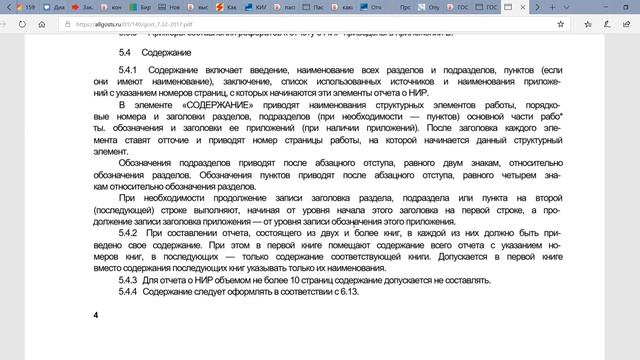Open the Favorites hub icon

coord(588,24)
